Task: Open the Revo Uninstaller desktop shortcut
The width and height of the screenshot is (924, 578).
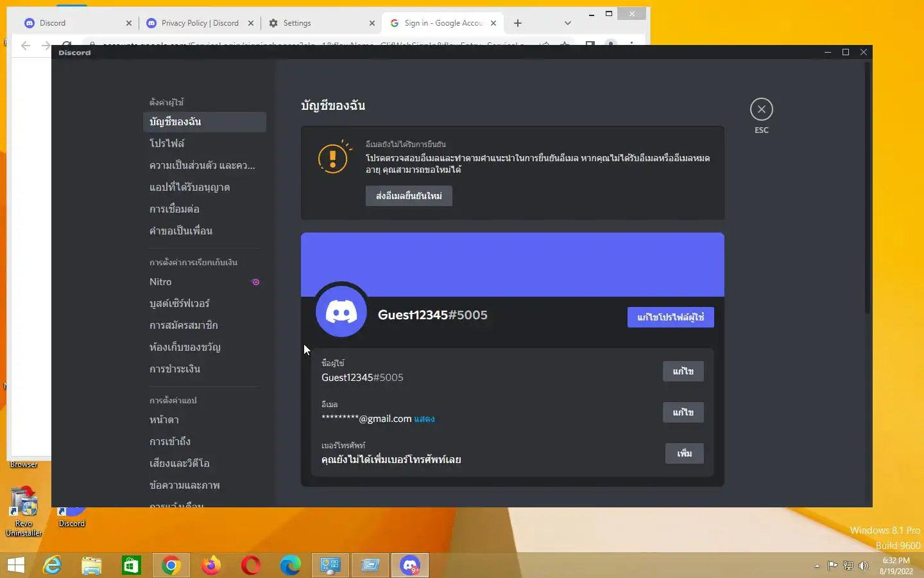Action: 24,512
